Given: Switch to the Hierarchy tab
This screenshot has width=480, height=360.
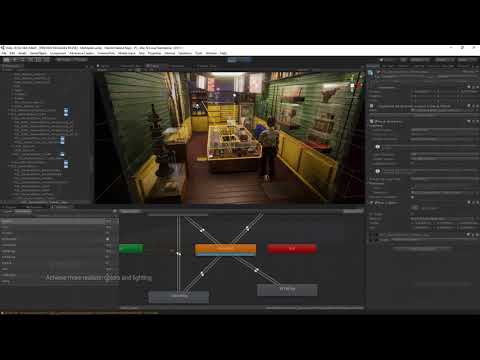Looking at the screenshot, I should [12, 66].
